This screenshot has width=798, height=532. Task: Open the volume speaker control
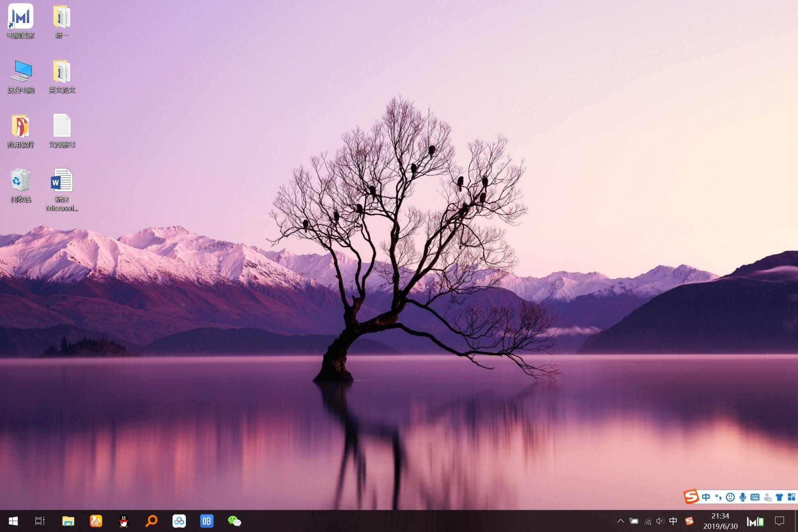[660, 521]
